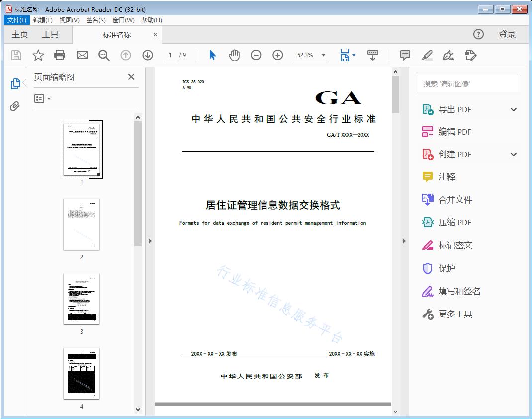Viewport: 532px width, 419px height.
Task: Send file by email envelope icon
Action: pos(82,55)
